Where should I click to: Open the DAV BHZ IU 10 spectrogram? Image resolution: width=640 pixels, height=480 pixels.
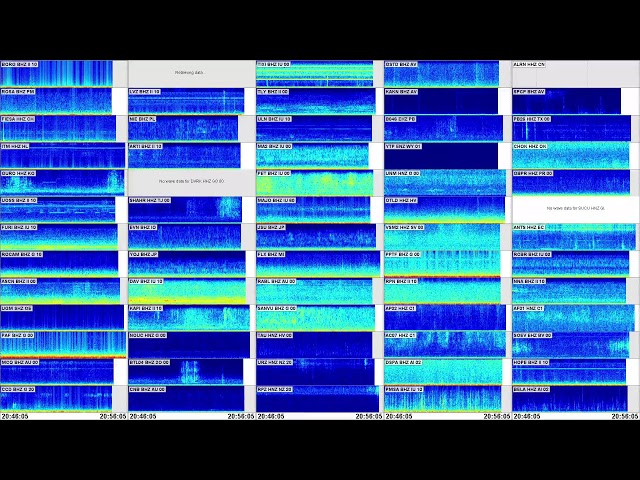(187, 291)
